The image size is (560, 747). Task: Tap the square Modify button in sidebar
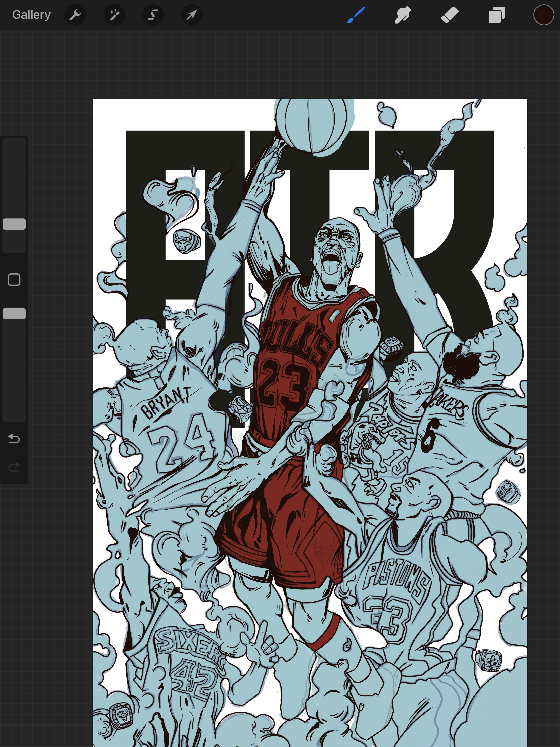[14, 279]
